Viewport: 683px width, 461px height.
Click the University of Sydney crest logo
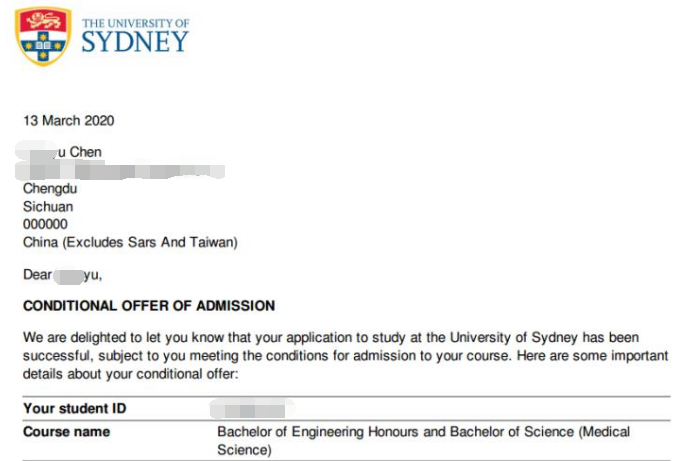(x=43, y=36)
